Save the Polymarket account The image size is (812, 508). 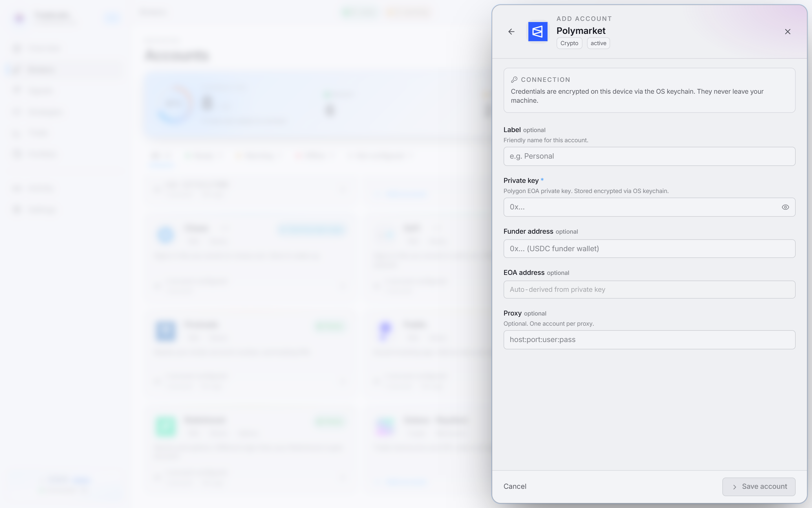759,487
